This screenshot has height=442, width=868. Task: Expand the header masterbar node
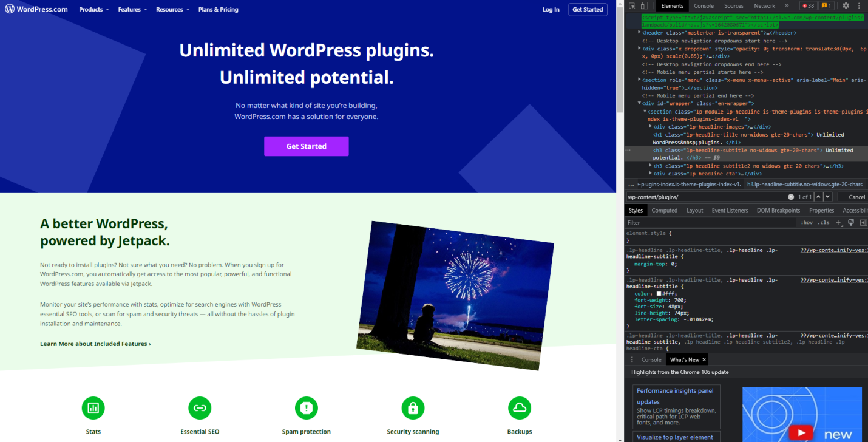click(640, 33)
